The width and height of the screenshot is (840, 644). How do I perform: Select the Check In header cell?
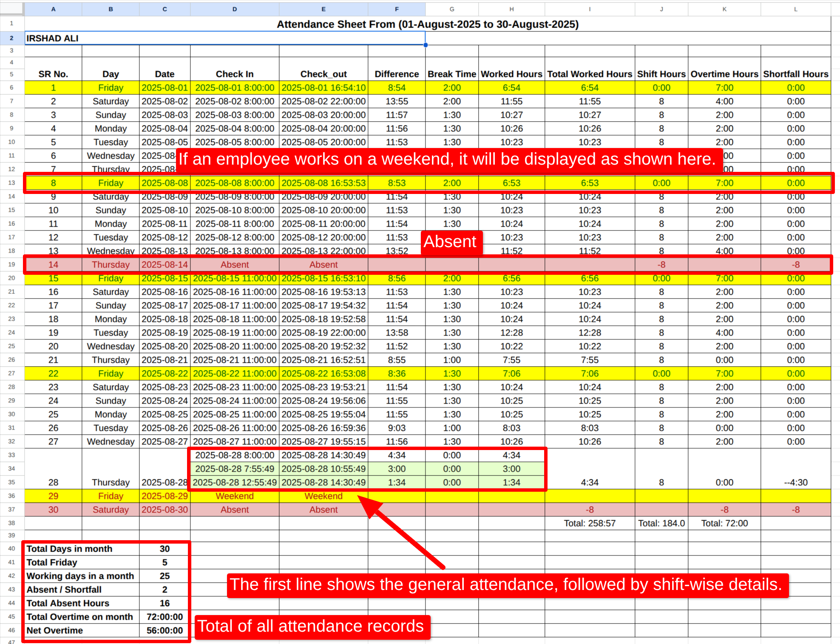(x=234, y=74)
